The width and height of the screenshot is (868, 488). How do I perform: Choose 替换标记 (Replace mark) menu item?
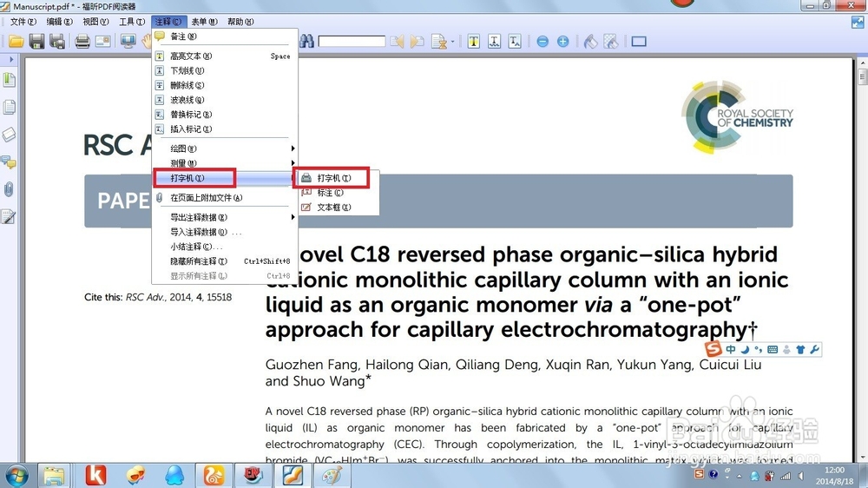(224, 114)
